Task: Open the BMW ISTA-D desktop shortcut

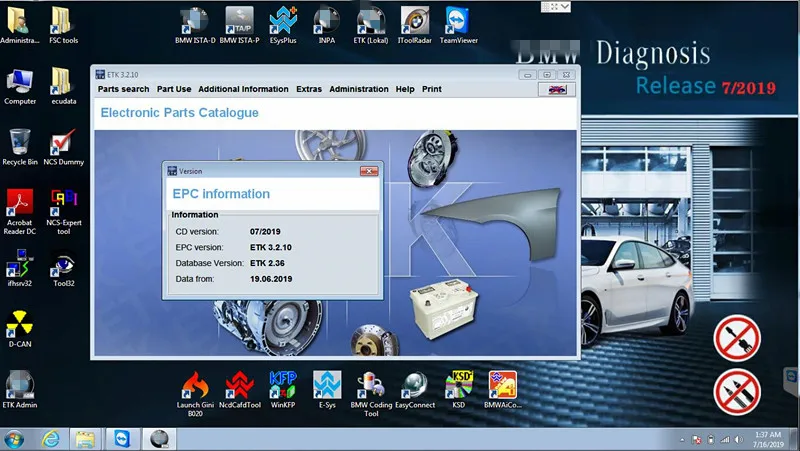Action: coord(195,24)
